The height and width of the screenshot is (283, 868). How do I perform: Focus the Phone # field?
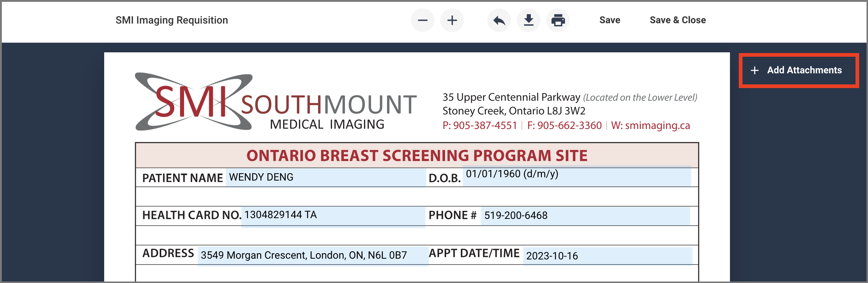pos(585,216)
